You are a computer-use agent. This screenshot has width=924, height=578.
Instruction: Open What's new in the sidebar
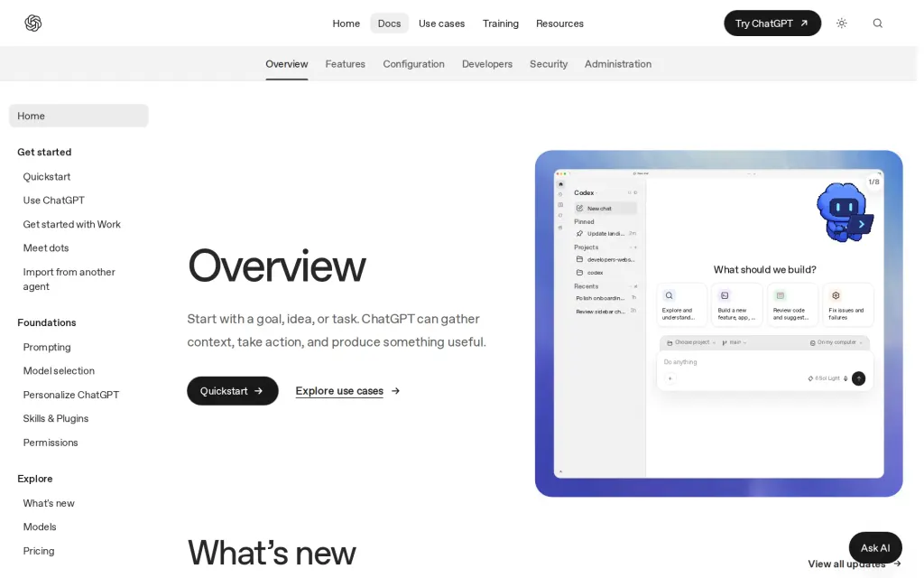[x=49, y=503]
